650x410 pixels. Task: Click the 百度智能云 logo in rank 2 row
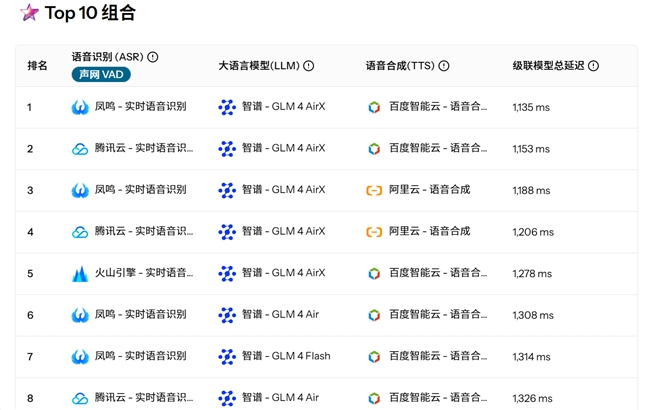[374, 149]
